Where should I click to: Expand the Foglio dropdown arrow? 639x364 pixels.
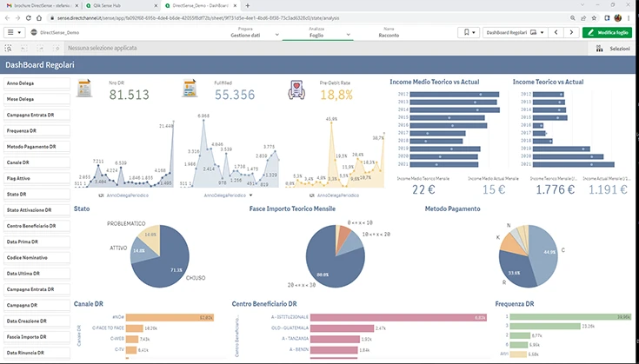click(x=348, y=35)
